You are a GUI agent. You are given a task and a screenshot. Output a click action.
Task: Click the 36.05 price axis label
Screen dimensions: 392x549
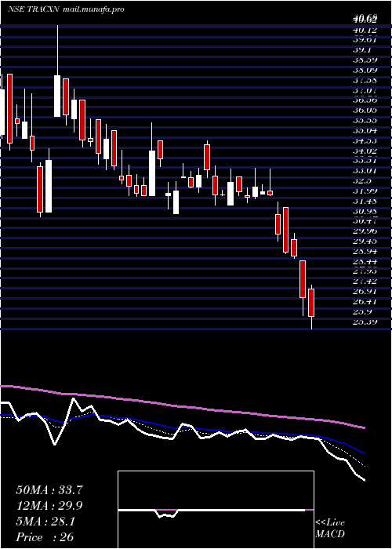pos(365,111)
